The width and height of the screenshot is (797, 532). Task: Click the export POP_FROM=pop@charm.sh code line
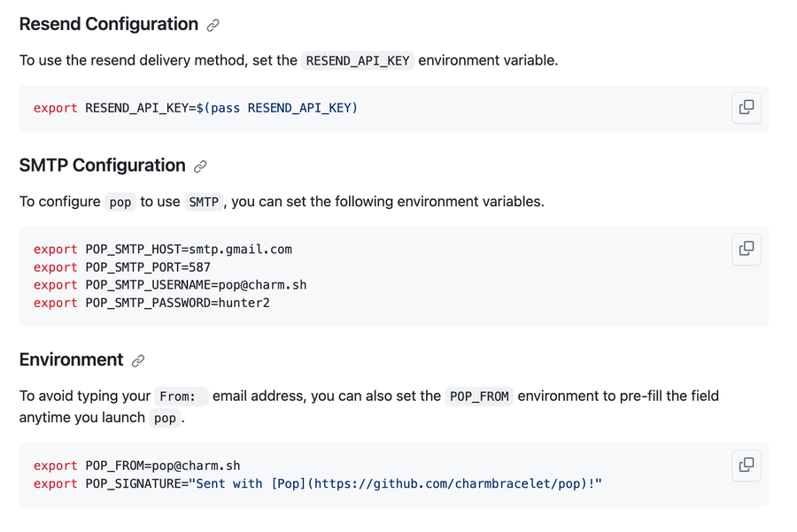pos(137,466)
